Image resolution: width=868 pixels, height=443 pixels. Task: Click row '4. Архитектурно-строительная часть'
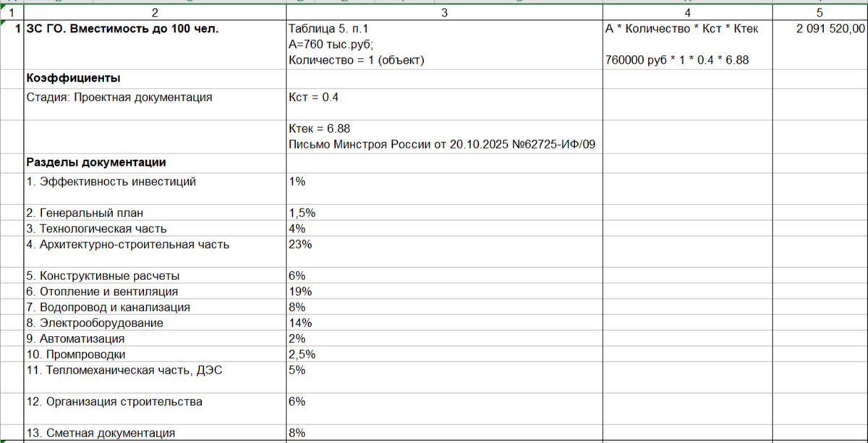156,252
